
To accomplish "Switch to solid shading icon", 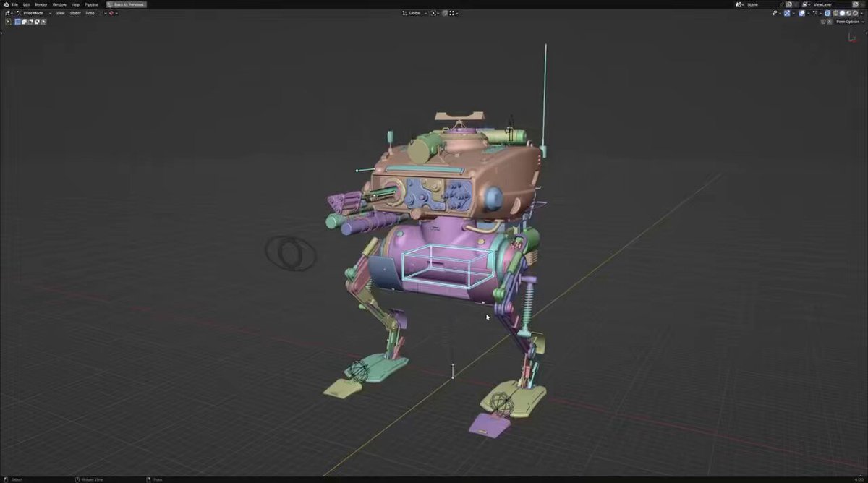I will [x=842, y=13].
